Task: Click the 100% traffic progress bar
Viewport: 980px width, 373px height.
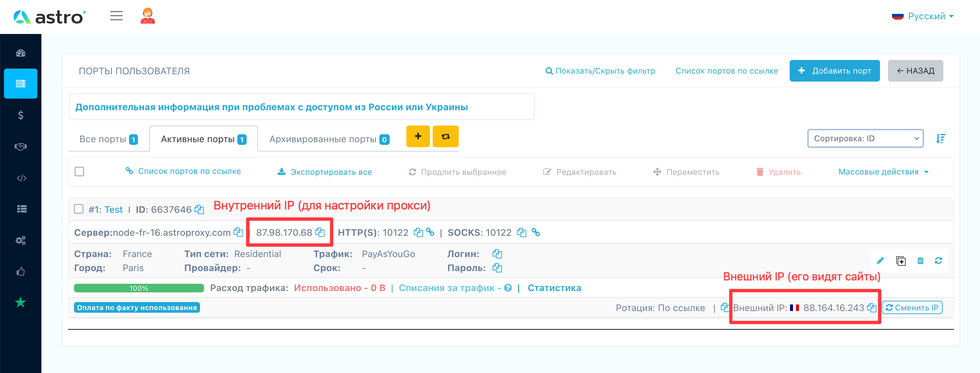Action: pyautogui.click(x=139, y=288)
